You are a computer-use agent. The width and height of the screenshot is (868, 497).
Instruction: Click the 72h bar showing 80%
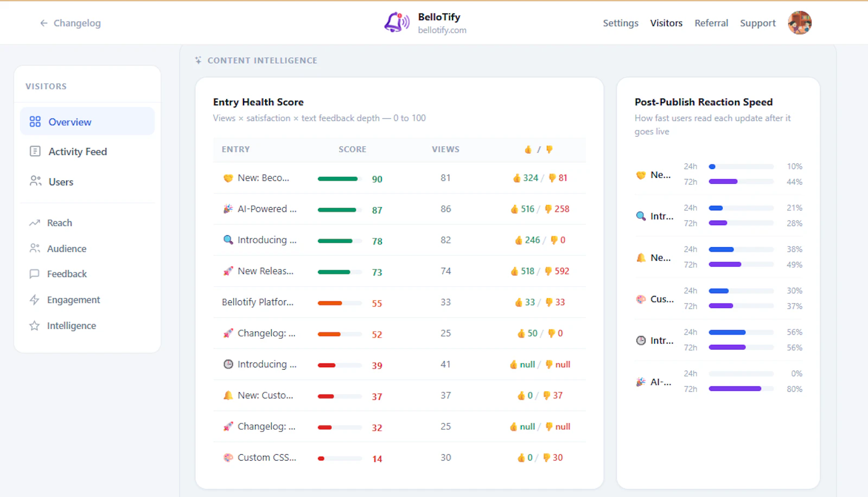coord(741,389)
